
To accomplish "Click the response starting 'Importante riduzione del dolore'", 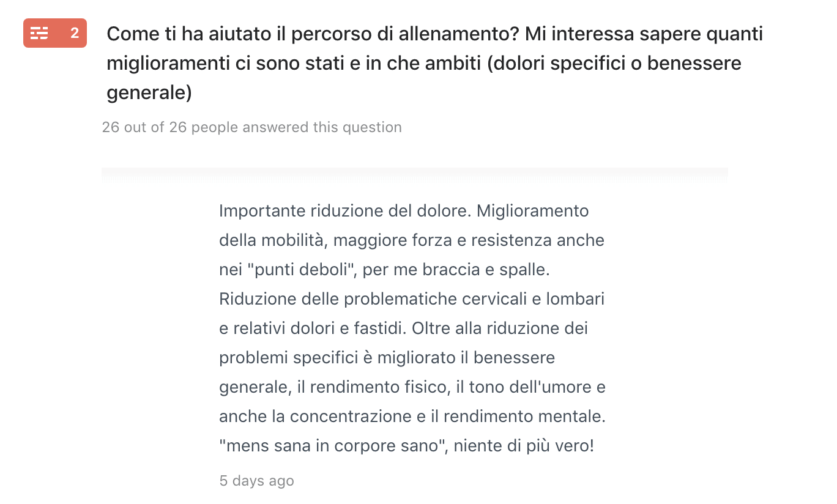I will point(412,328).
